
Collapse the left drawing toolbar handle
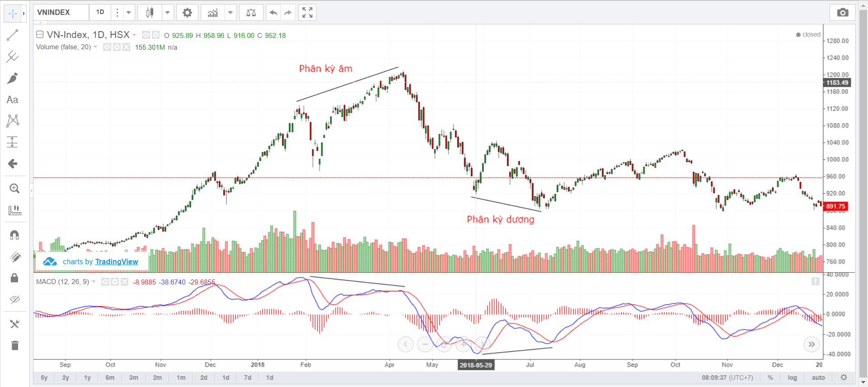tap(31, 191)
